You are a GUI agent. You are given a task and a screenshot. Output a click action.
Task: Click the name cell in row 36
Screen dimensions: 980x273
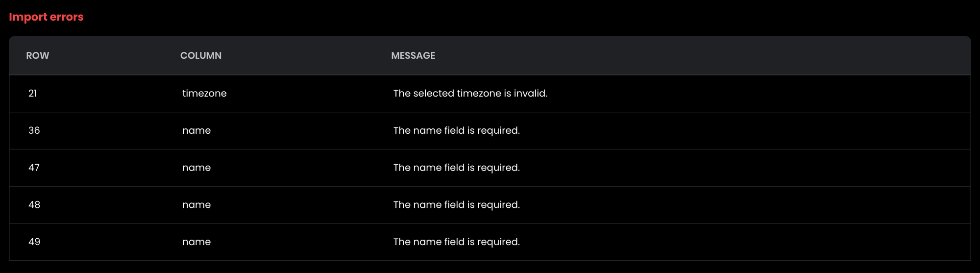(196, 131)
